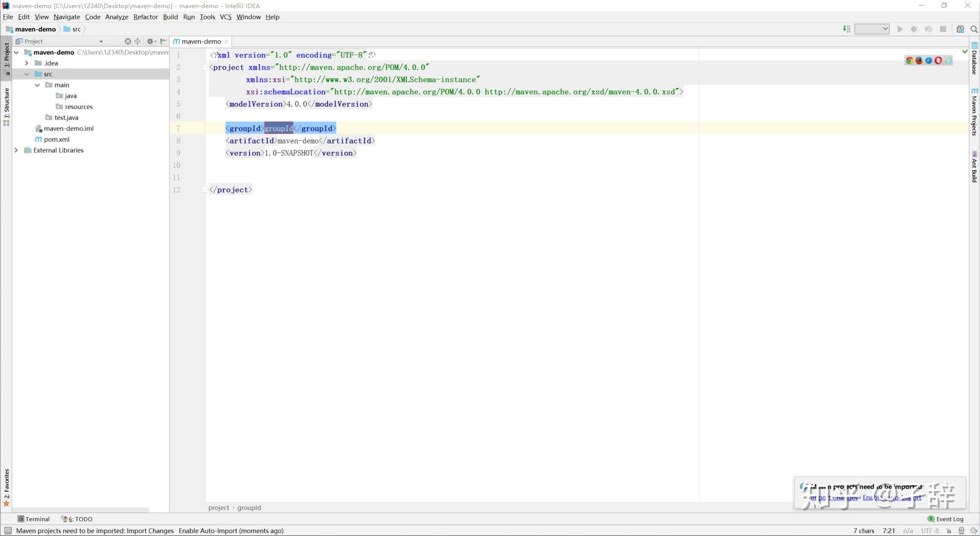Expand the External Libraries node
Image resolution: width=980 pixels, height=536 pixels.
point(16,150)
